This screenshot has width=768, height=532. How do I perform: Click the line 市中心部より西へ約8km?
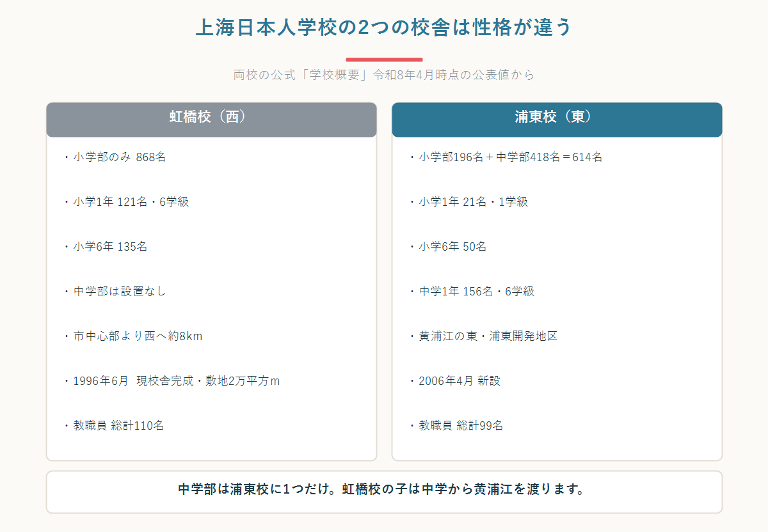pyautogui.click(x=132, y=336)
